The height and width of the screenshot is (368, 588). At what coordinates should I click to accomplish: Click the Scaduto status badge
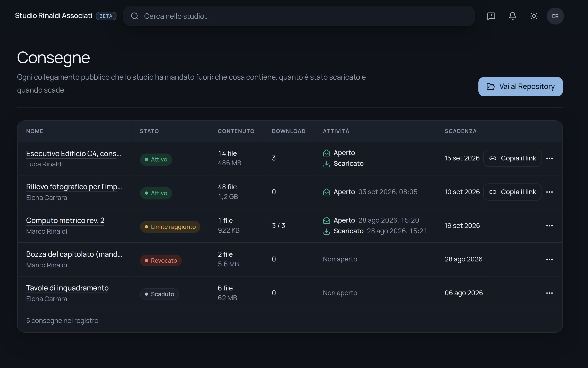(159, 294)
